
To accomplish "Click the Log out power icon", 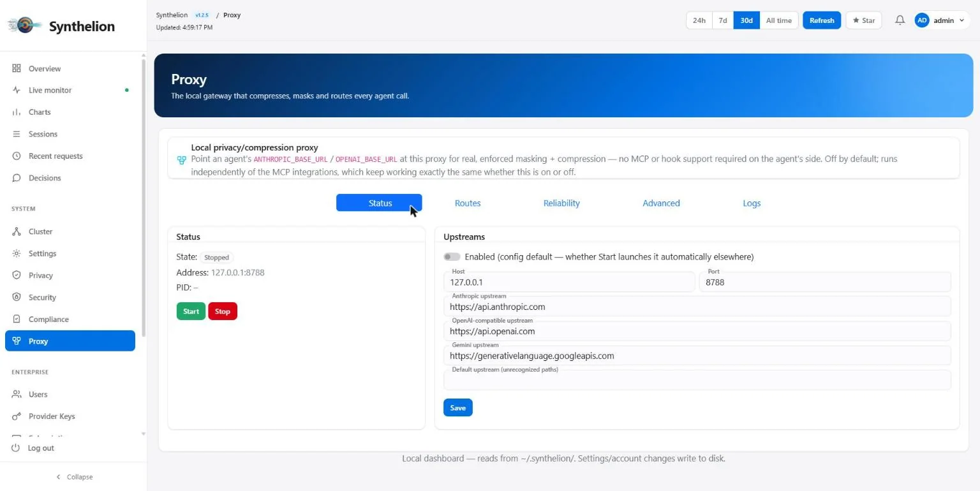I will tap(16, 448).
